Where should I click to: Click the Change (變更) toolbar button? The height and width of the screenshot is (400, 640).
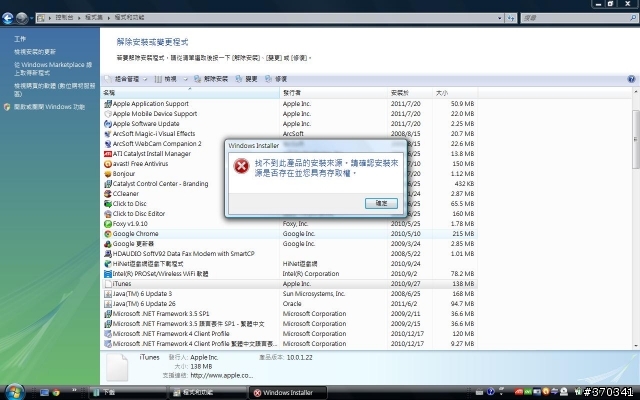point(247,79)
